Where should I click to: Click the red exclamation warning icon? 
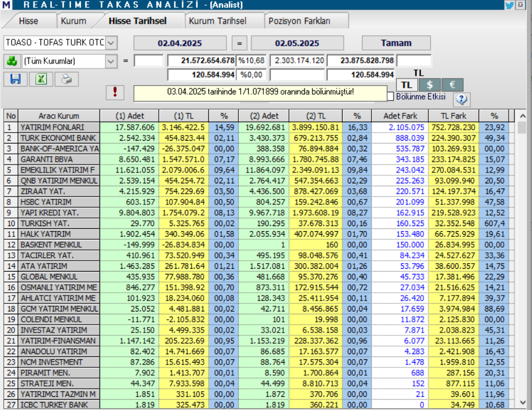[115, 92]
